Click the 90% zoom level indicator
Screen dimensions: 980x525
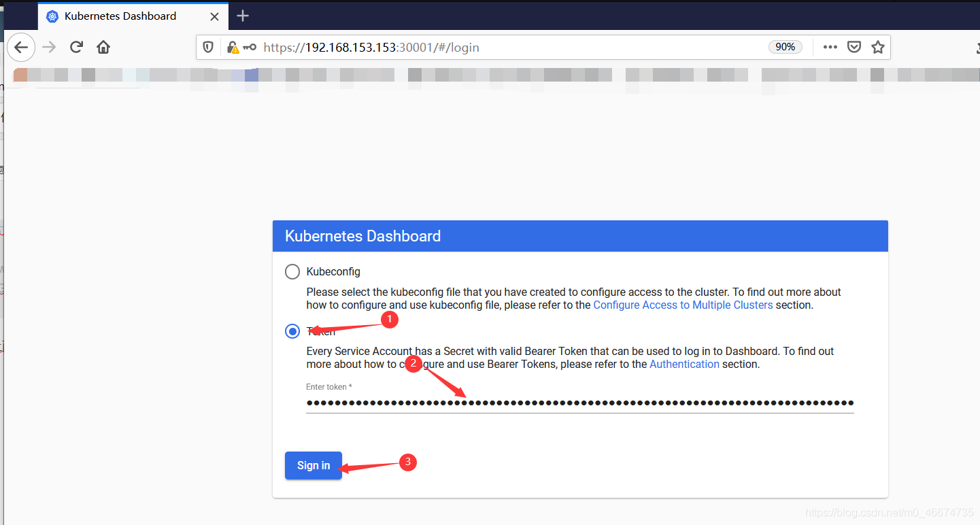[x=785, y=47]
